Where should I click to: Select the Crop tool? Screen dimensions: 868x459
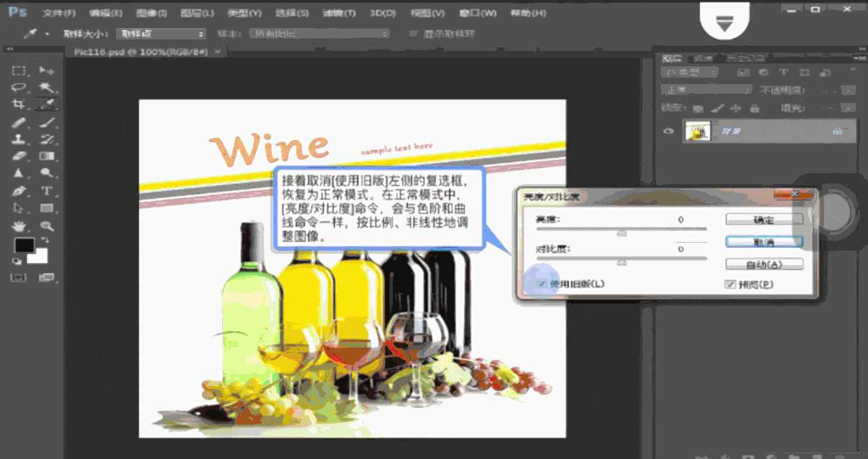point(19,104)
